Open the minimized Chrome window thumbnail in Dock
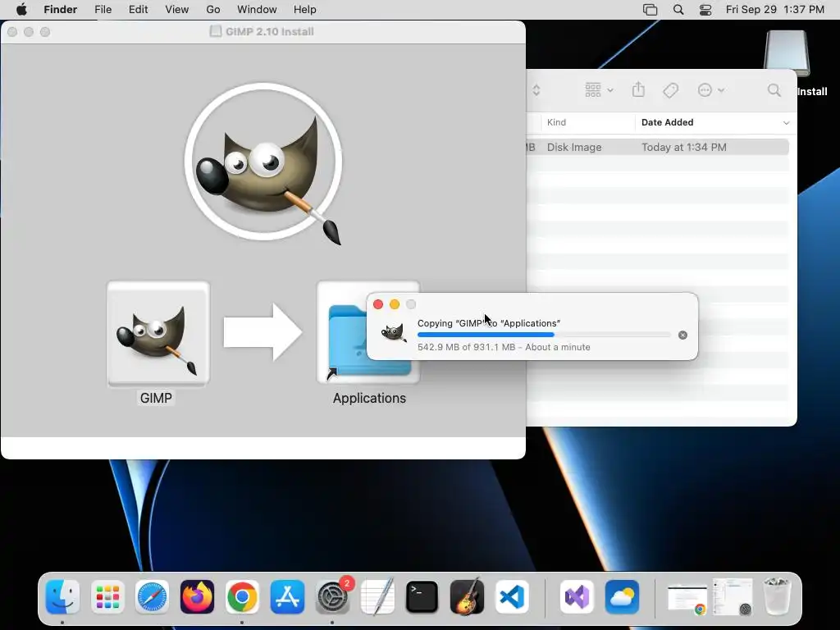The width and height of the screenshot is (840, 630). click(x=687, y=599)
